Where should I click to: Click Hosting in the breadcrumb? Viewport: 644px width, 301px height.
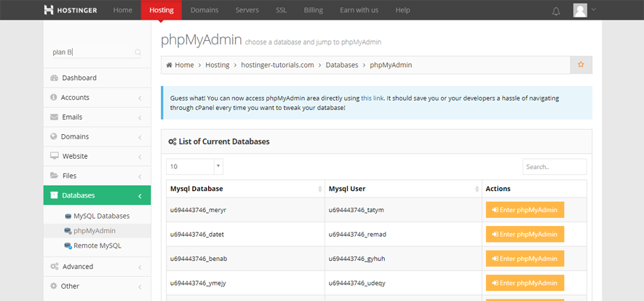218,65
